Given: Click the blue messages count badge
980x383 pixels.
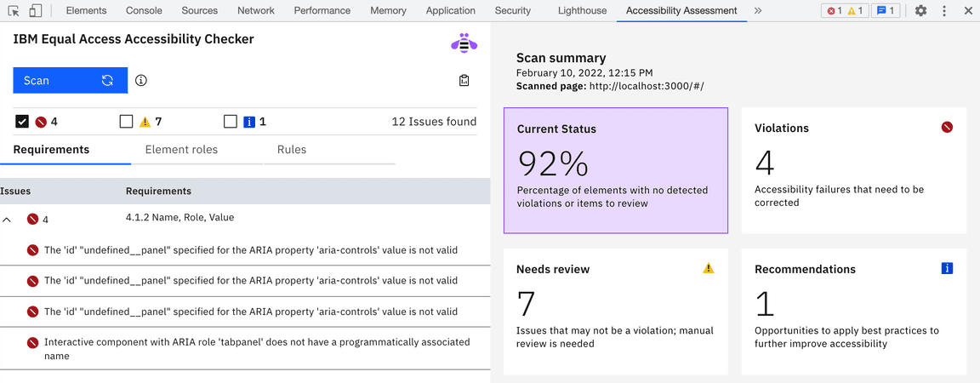Looking at the screenshot, I should pos(886,10).
